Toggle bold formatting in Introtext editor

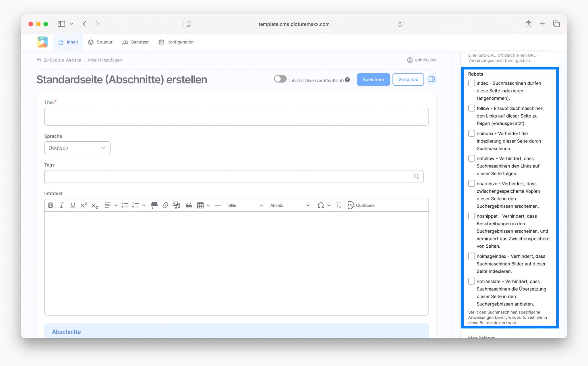click(x=51, y=205)
